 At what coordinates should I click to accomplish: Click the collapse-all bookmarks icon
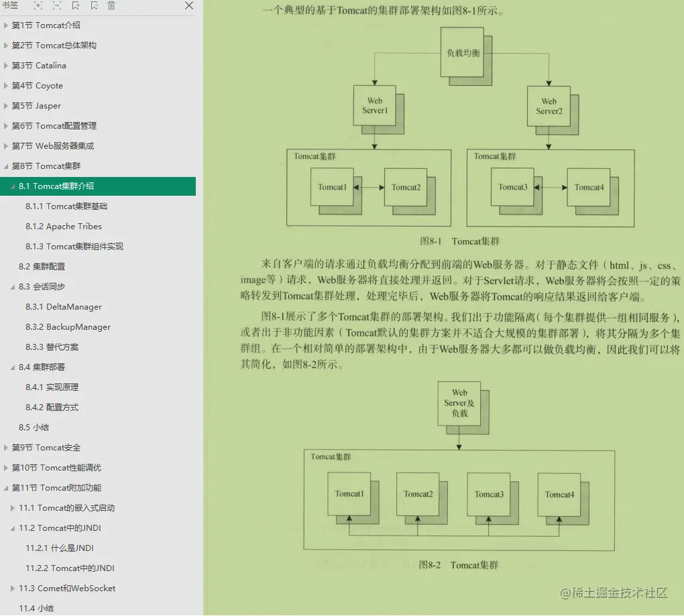pos(57,5)
